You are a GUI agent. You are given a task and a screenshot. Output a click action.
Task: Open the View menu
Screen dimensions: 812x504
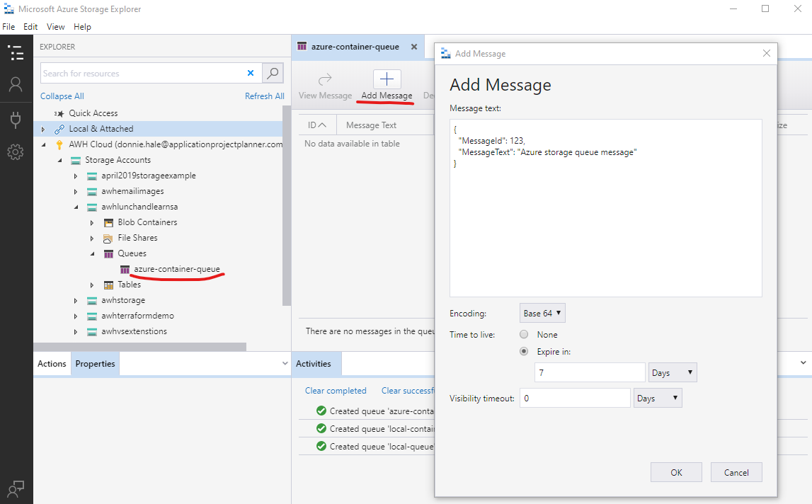(55, 26)
